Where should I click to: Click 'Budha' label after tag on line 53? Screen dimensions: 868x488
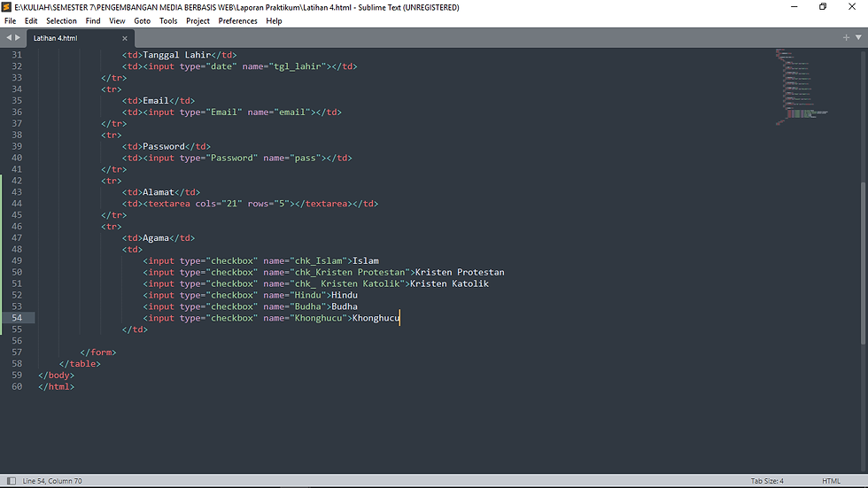[345, 306]
